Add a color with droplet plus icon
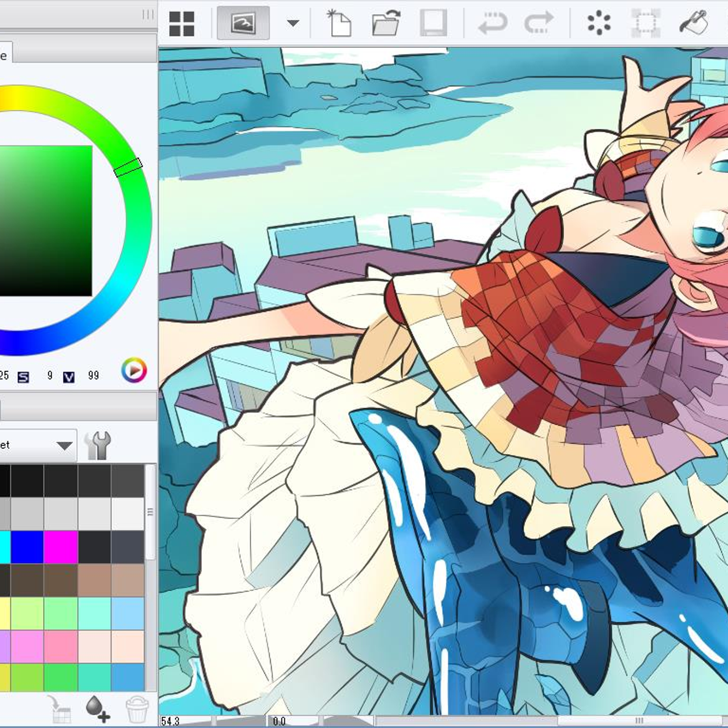Viewport: 728px width, 728px height. [x=97, y=708]
